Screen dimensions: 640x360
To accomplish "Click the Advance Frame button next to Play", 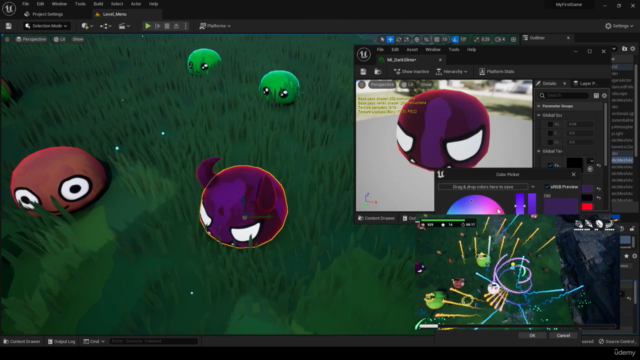I will [x=158, y=26].
